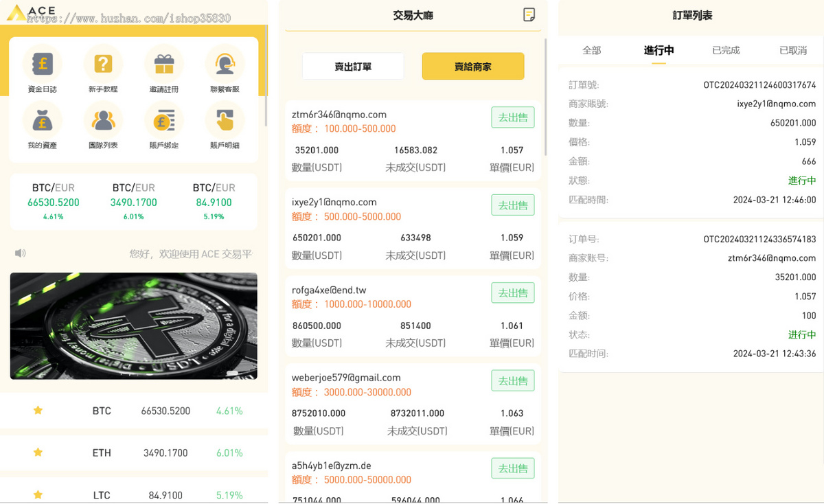The width and height of the screenshot is (824, 504).
Task: Select the 已完成 orders tab
Action: coord(726,50)
